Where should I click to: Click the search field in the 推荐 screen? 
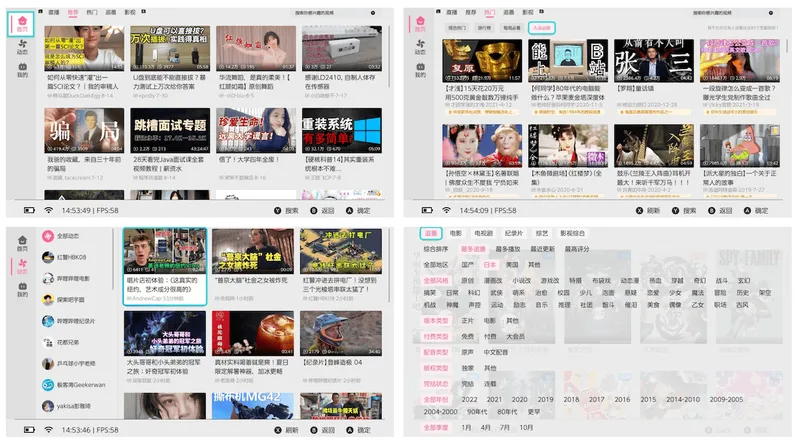(335, 13)
